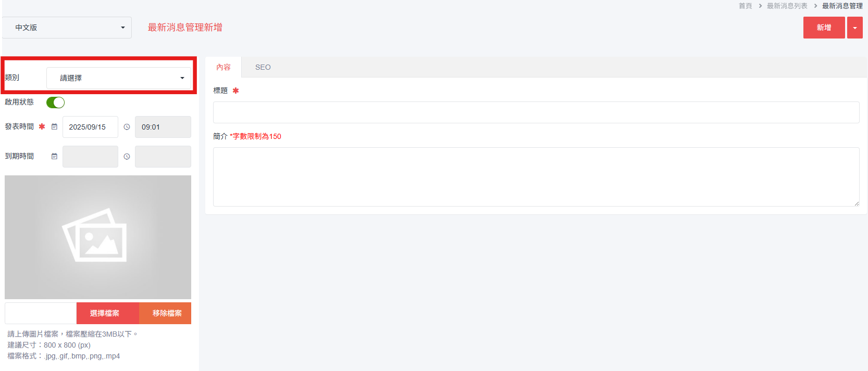Switch to the SEO tab
Viewport: 868px width, 371px height.
pyautogui.click(x=263, y=67)
